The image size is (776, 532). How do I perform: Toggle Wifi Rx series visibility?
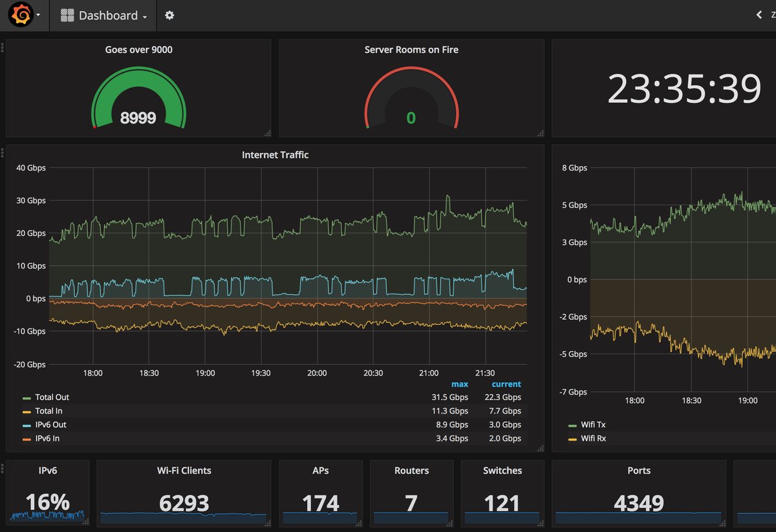pos(592,438)
